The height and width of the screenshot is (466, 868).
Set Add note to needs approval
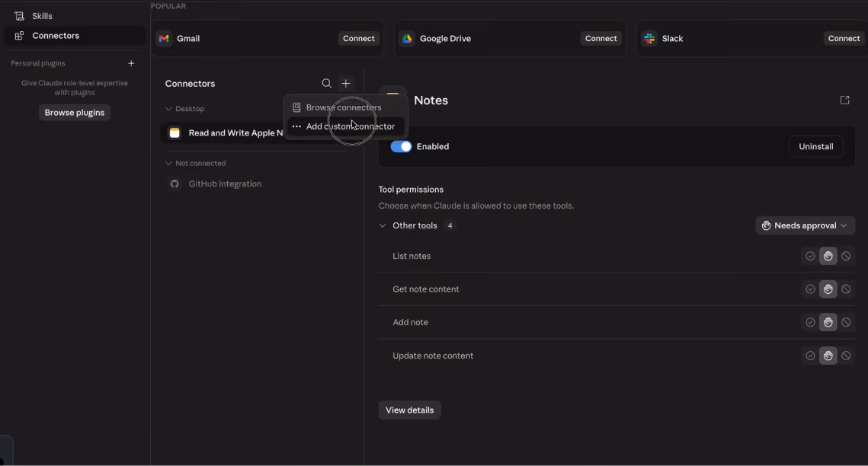coord(828,322)
